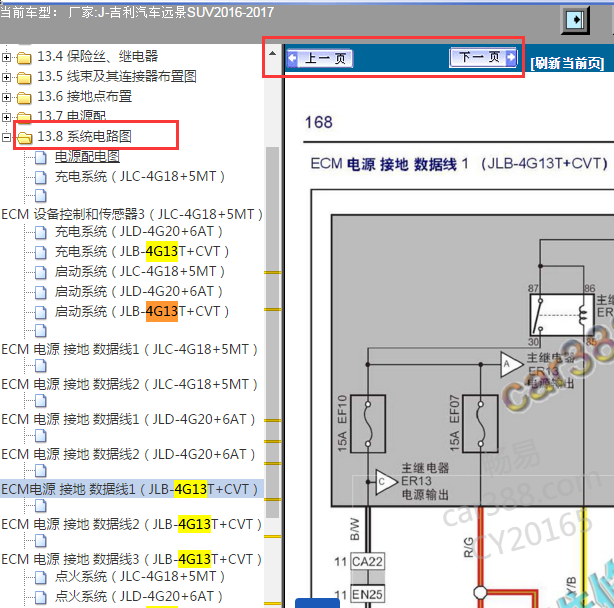Click document icon beside 点火系统 (JLD-4G20+6AT)

(40, 597)
